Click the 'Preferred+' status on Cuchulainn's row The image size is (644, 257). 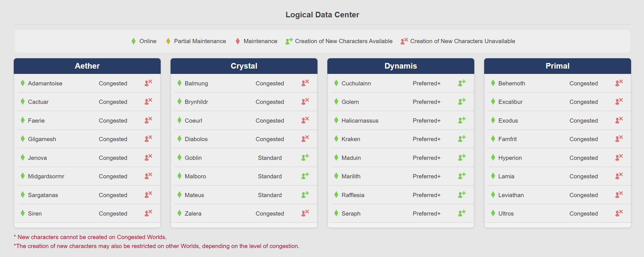coord(426,83)
